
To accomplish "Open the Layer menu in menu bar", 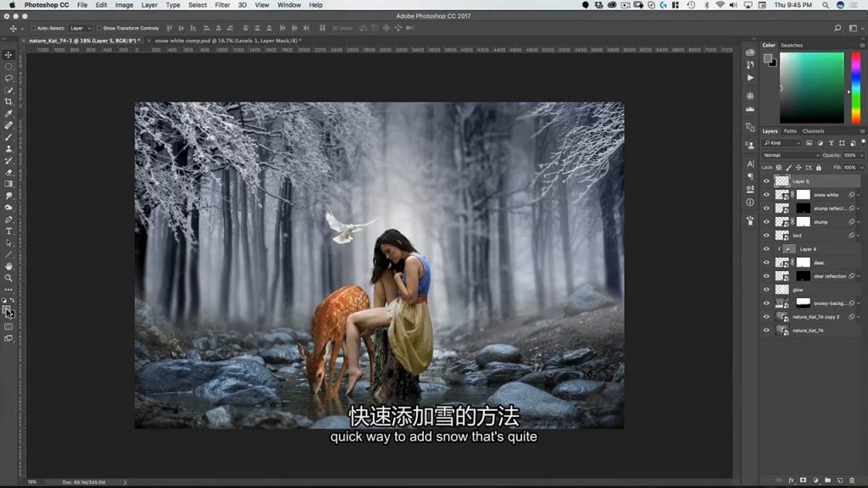I will pyautogui.click(x=149, y=5).
